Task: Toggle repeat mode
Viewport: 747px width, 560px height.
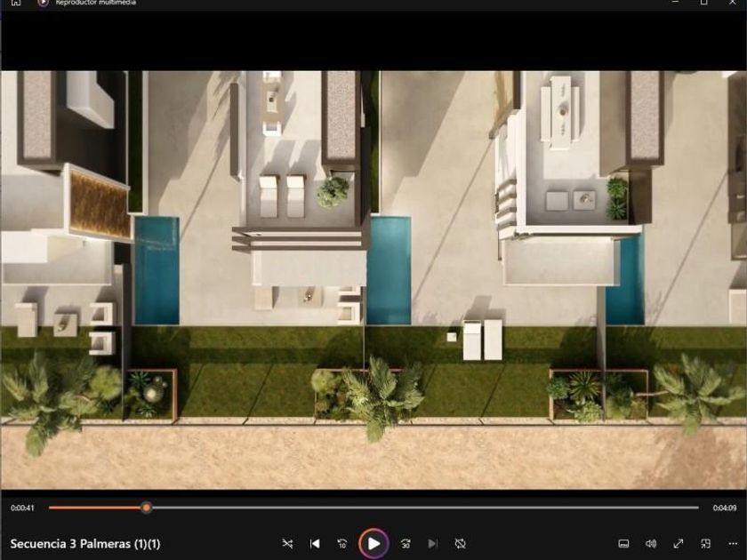Action: click(461, 543)
